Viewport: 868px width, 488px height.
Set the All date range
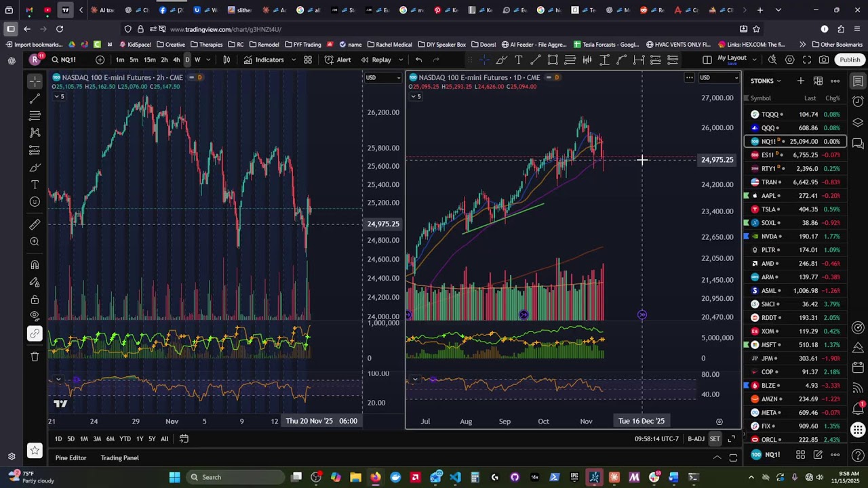(164, 439)
